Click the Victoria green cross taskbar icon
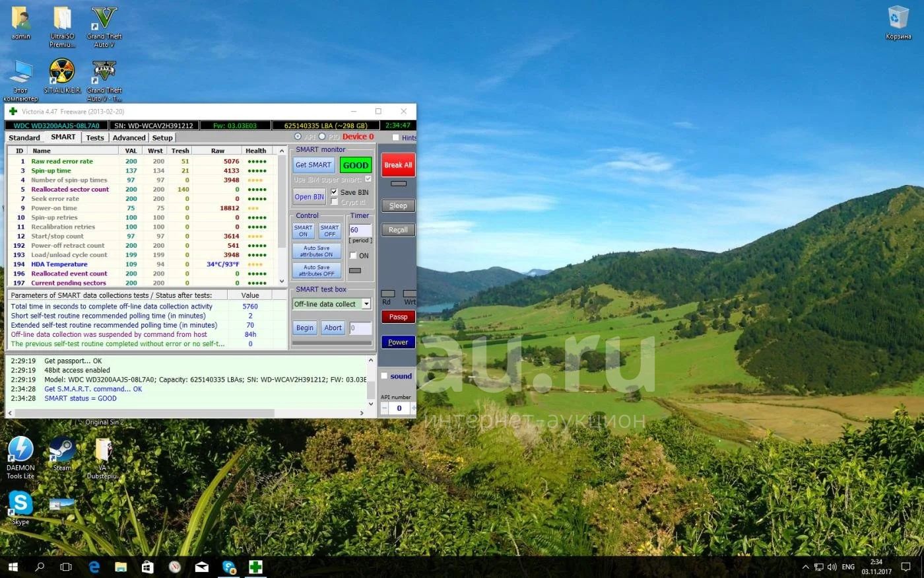The width and height of the screenshot is (924, 578). 255,567
